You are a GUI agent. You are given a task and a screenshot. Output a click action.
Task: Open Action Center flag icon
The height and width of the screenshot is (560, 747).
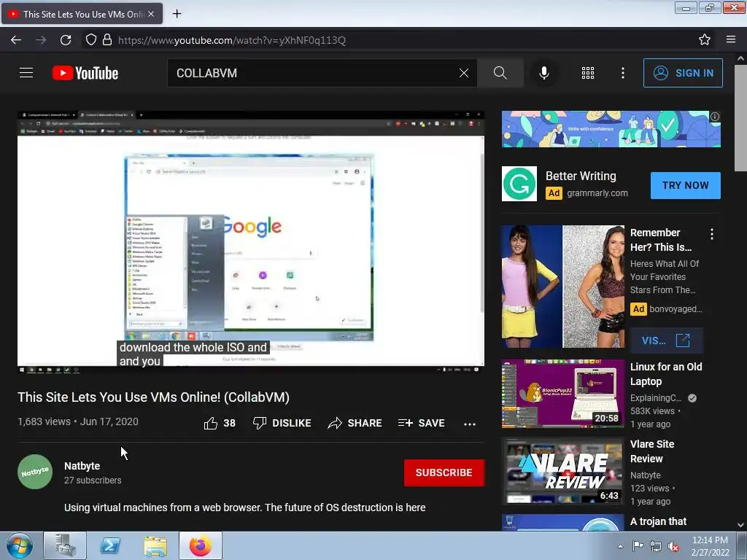[x=638, y=546]
